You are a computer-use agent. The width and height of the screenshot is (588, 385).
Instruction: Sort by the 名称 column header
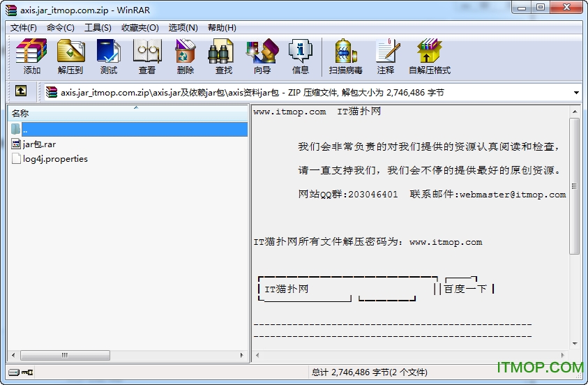[128, 113]
